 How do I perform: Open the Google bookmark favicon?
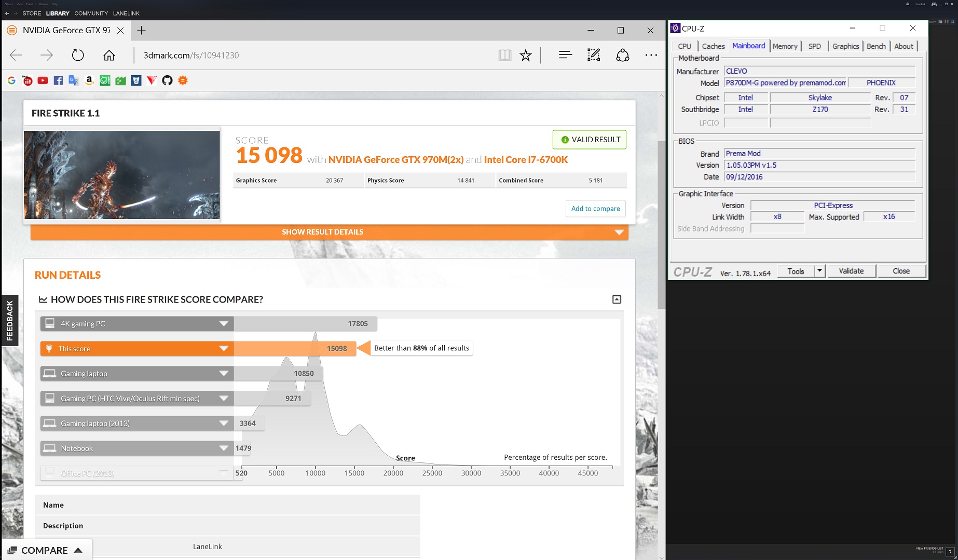pos(12,80)
